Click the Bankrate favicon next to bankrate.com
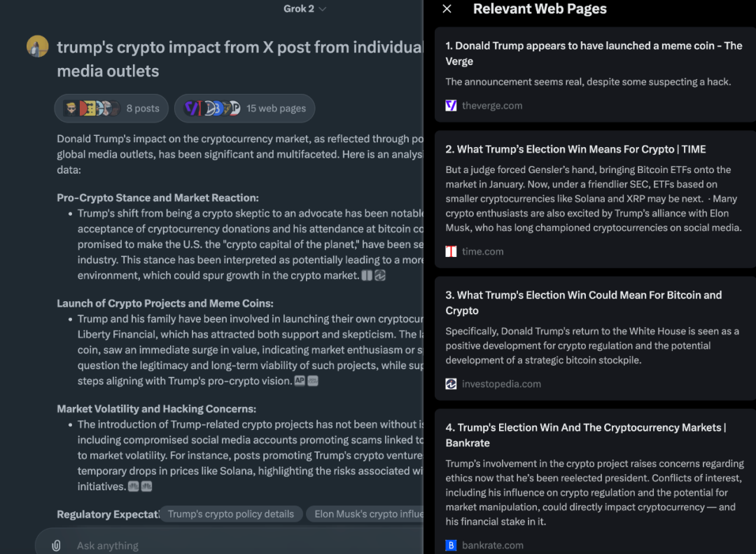Viewport: 756px width, 554px height. [x=451, y=546]
